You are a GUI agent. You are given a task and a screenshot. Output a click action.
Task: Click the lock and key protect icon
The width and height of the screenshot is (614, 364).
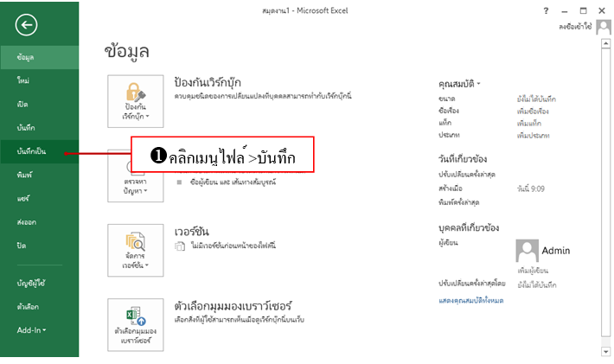(136, 92)
